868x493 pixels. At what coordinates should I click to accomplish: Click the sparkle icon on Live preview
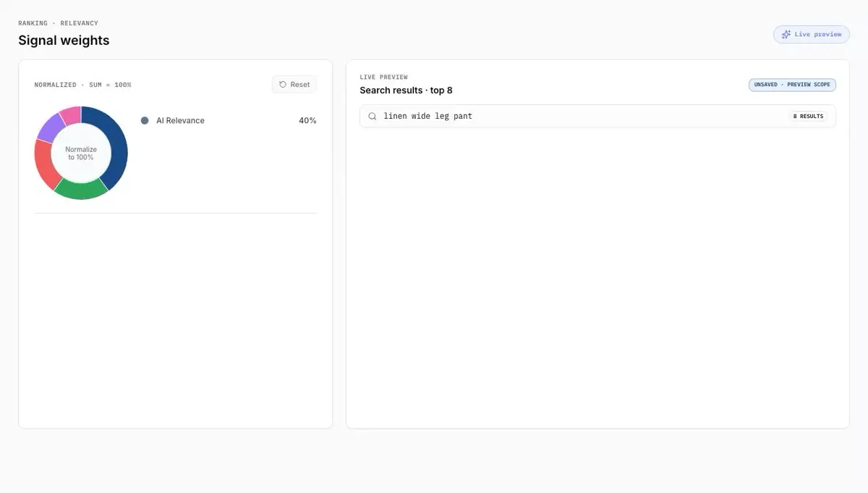[x=786, y=34]
